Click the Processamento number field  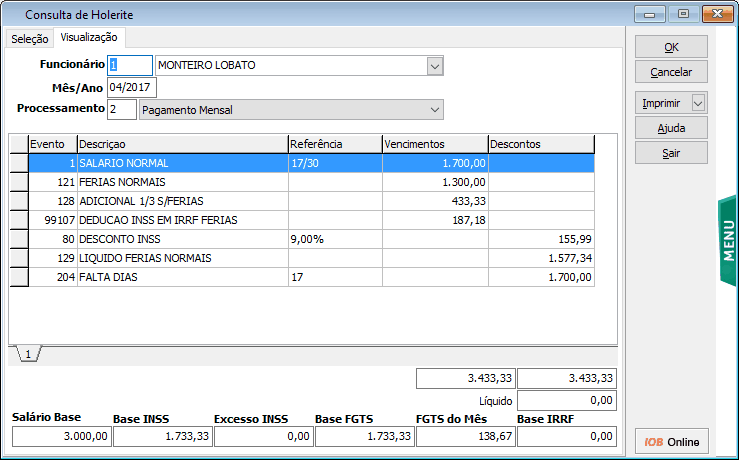tap(122, 109)
